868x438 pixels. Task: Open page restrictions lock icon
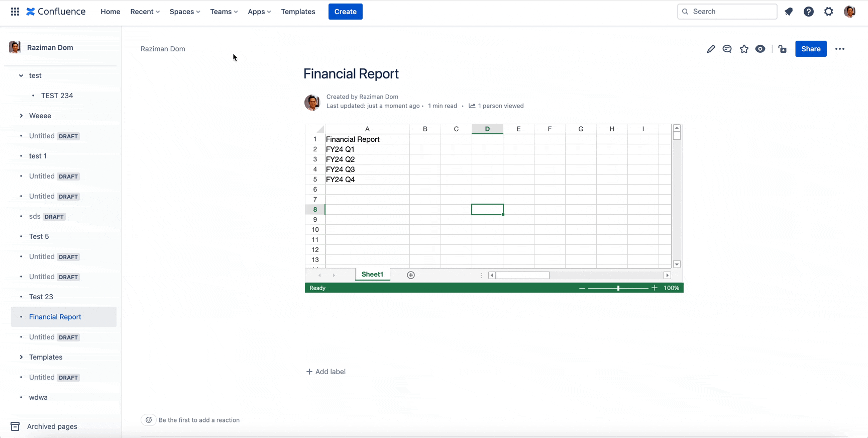tap(782, 49)
